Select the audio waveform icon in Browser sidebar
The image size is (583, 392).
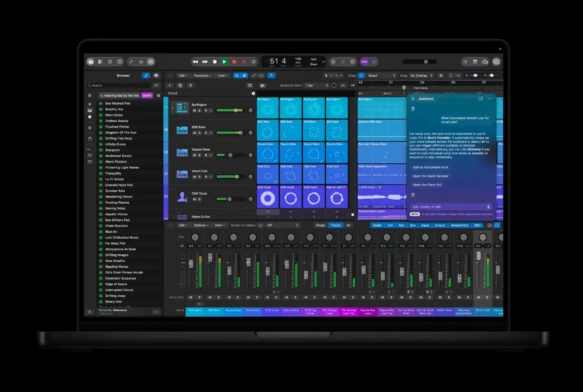coord(90,104)
